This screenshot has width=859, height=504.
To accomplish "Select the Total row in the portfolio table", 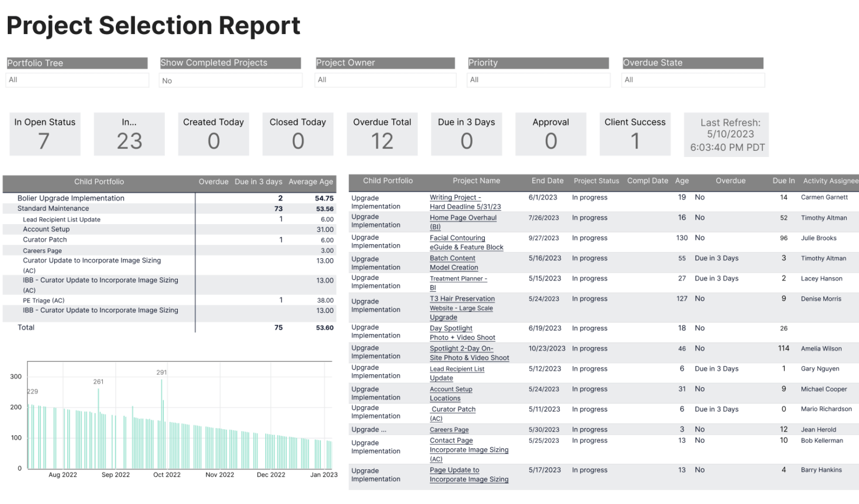I will (26, 327).
